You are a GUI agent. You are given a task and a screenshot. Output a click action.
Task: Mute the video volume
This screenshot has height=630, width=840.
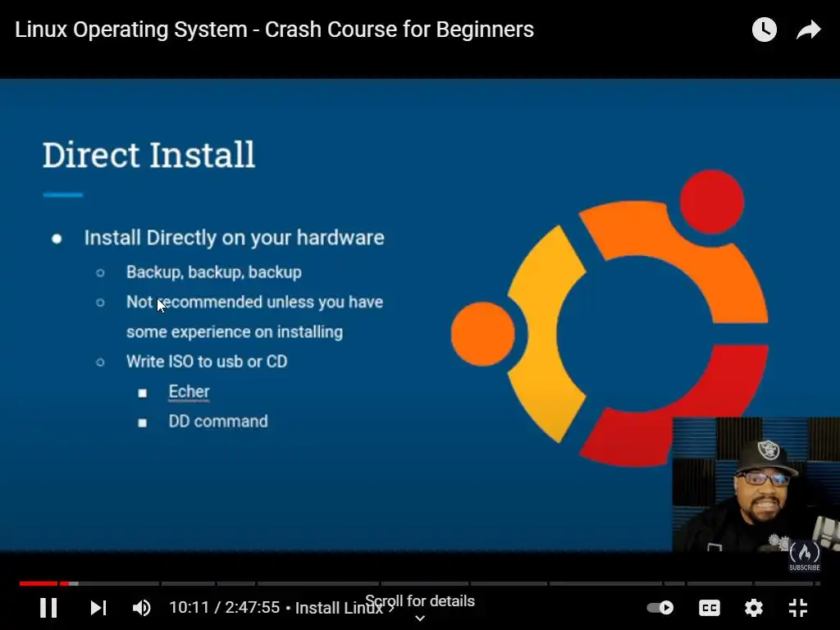tap(141, 608)
